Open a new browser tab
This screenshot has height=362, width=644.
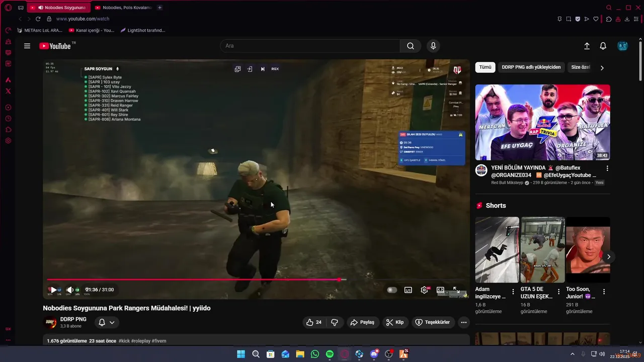pyautogui.click(x=160, y=8)
